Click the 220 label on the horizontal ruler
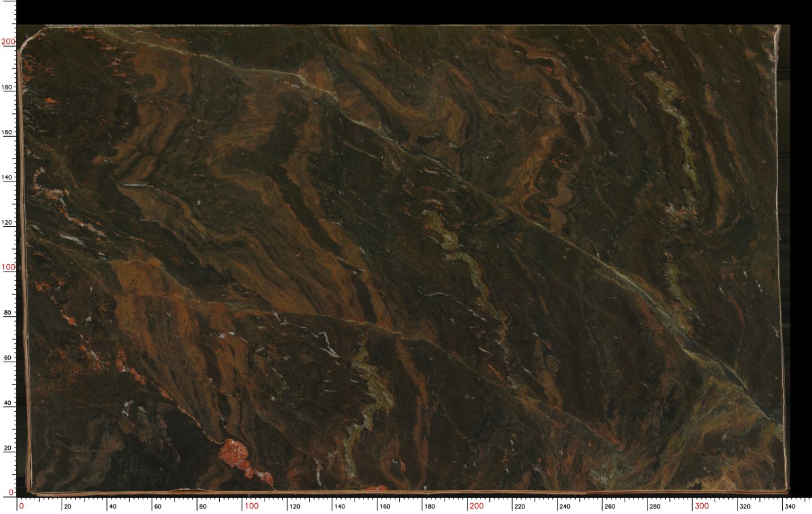This screenshot has width=812, height=514. tap(520, 507)
